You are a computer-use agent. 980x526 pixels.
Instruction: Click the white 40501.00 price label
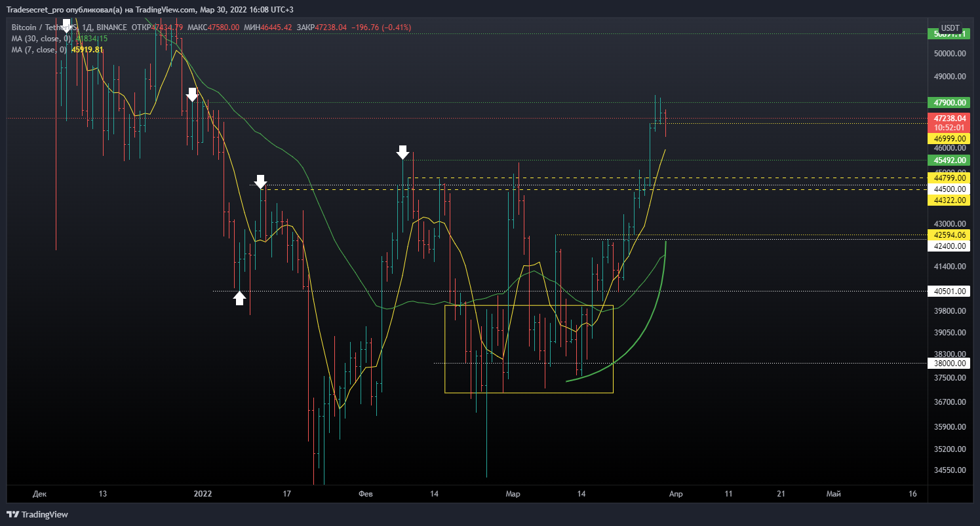949,291
